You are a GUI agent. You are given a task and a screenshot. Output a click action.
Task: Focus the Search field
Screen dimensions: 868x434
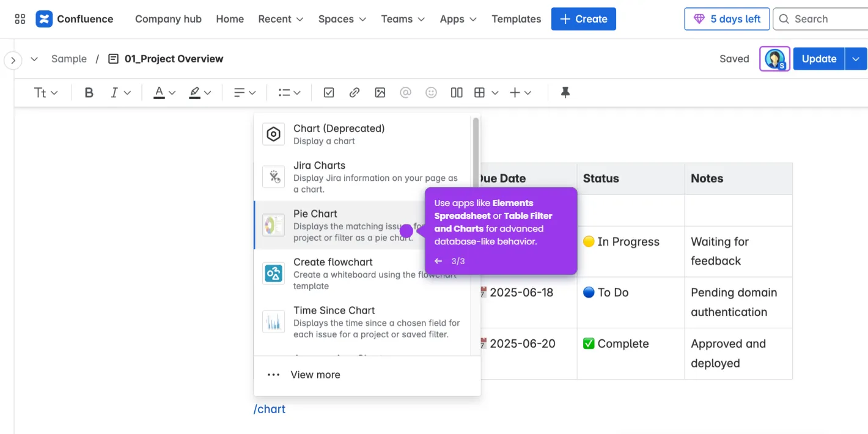tap(820, 19)
